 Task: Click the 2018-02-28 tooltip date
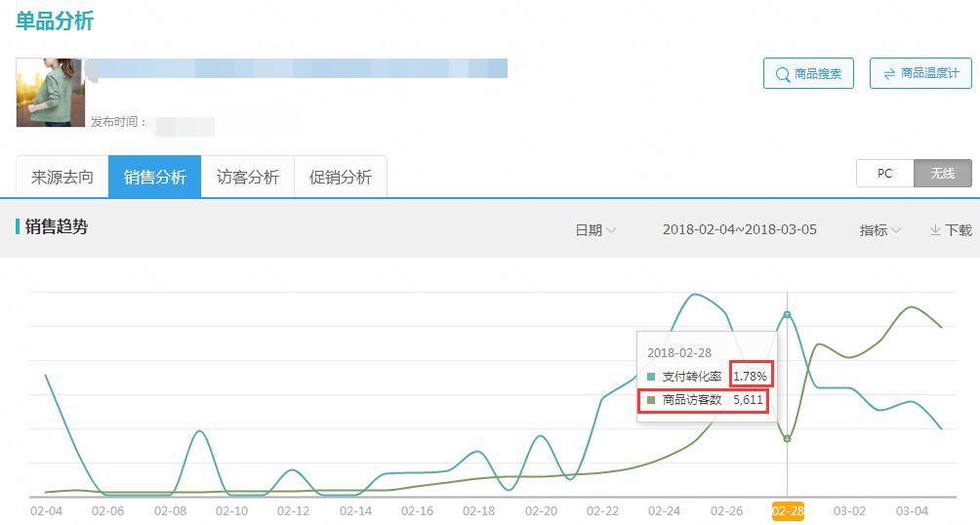coord(679,352)
